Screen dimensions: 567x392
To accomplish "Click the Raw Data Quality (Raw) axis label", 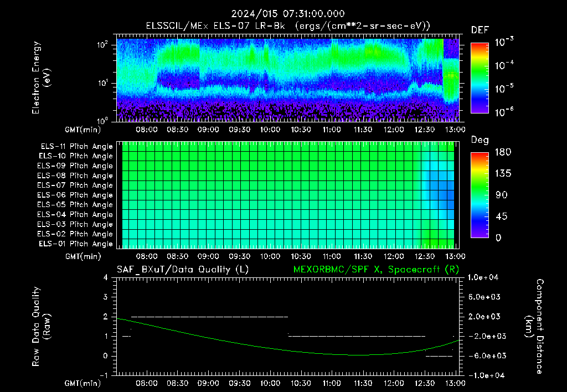I will point(41,327).
